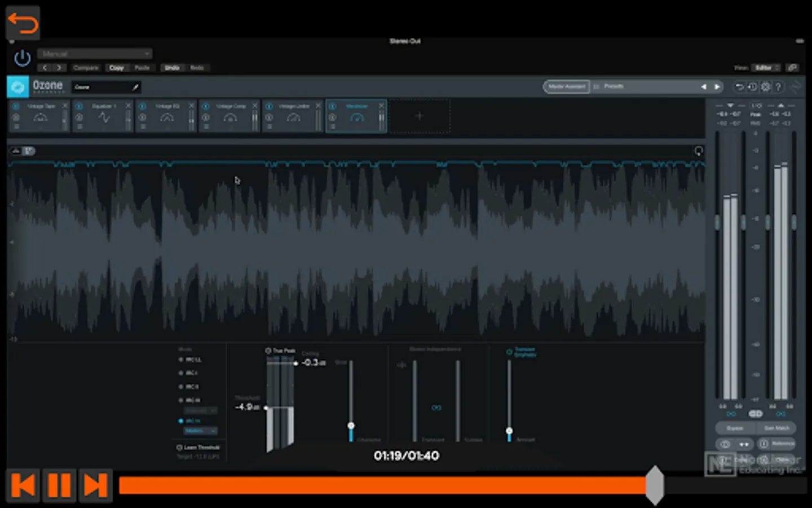Bypass the Equalizer 1 module power toggle
Screen dimensions: 812x508
[80, 106]
